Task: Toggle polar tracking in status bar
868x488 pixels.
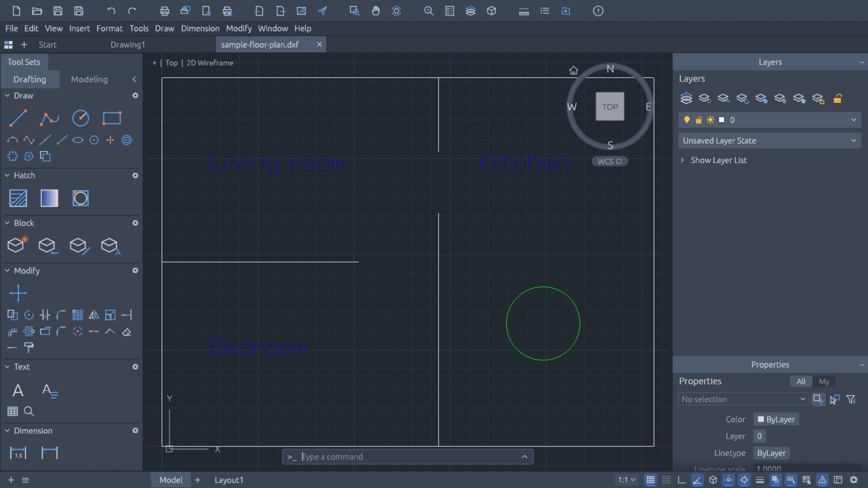Action: [x=698, y=480]
